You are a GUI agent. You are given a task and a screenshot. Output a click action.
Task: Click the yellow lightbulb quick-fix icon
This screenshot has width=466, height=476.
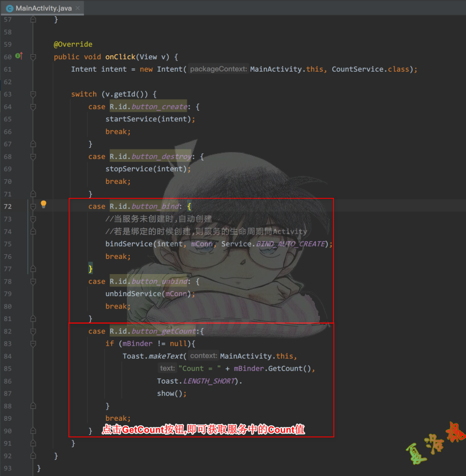pyautogui.click(x=43, y=205)
